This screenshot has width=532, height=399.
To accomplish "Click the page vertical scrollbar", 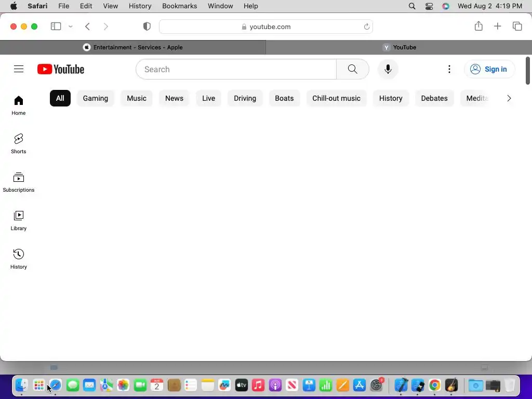I will coord(528,71).
